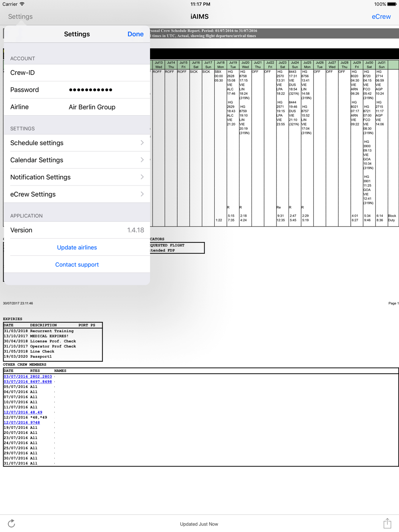Expand Notification Settings chevron
The width and height of the screenshot is (399, 532).
142,177
